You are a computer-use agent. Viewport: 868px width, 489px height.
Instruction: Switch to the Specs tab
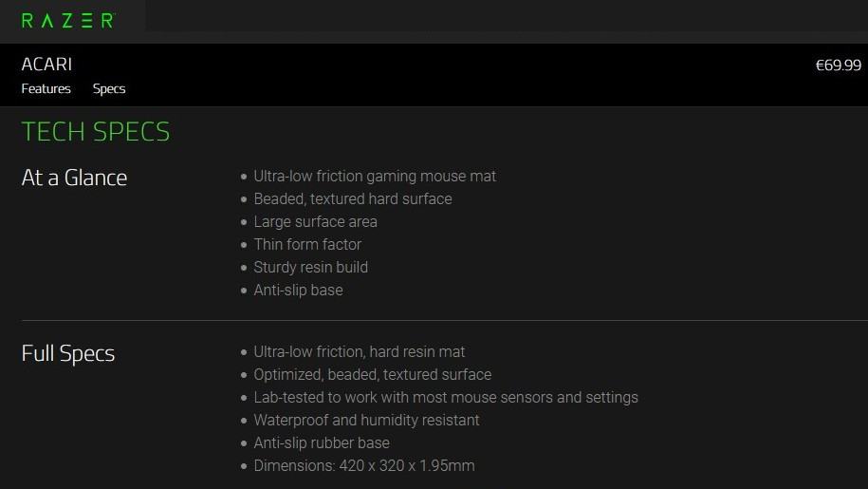[x=109, y=89]
